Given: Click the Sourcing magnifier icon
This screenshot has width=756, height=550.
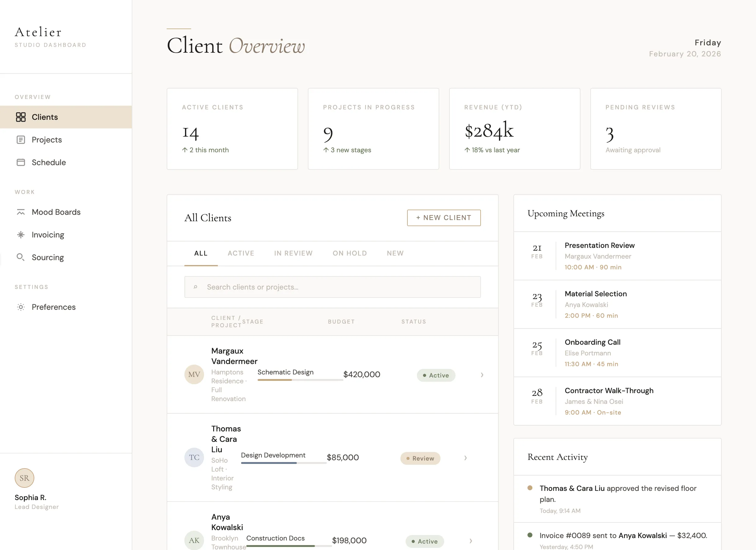Looking at the screenshot, I should (21, 257).
